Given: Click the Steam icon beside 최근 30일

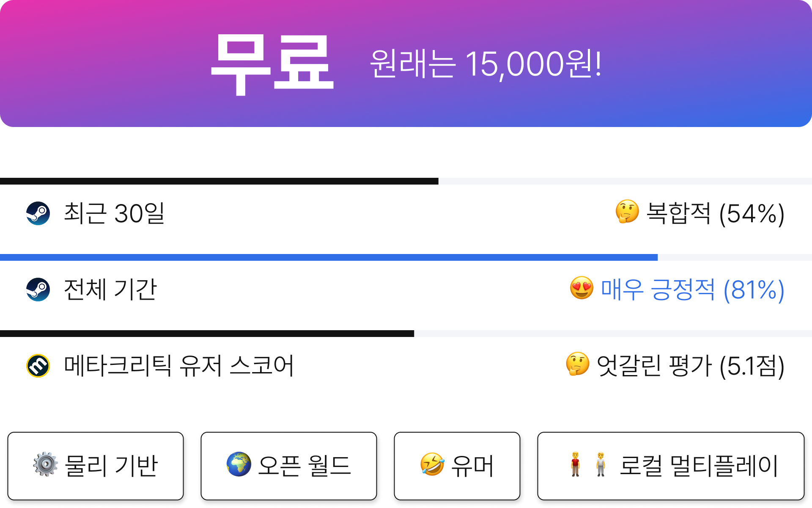Looking at the screenshot, I should tap(38, 213).
